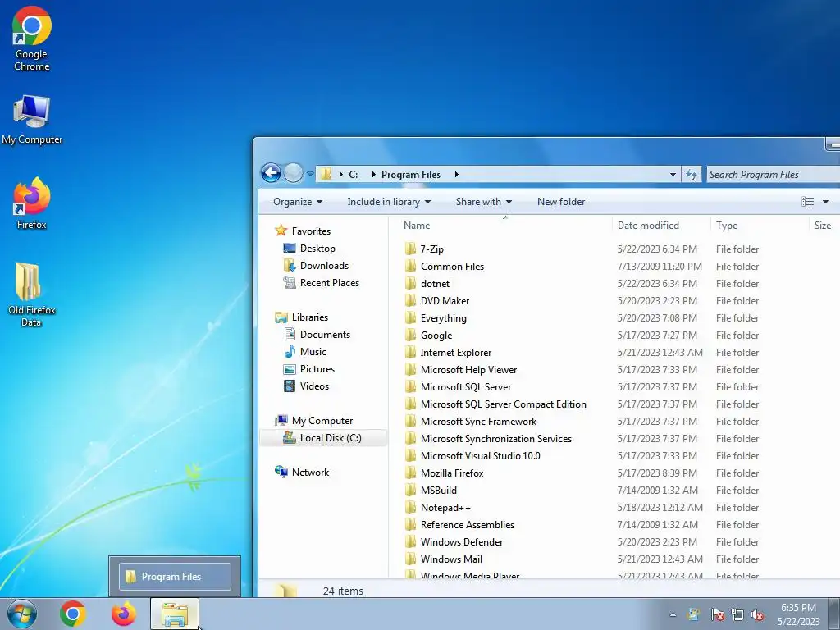Click the network tray icon
840x630 pixels.
pyautogui.click(x=737, y=614)
